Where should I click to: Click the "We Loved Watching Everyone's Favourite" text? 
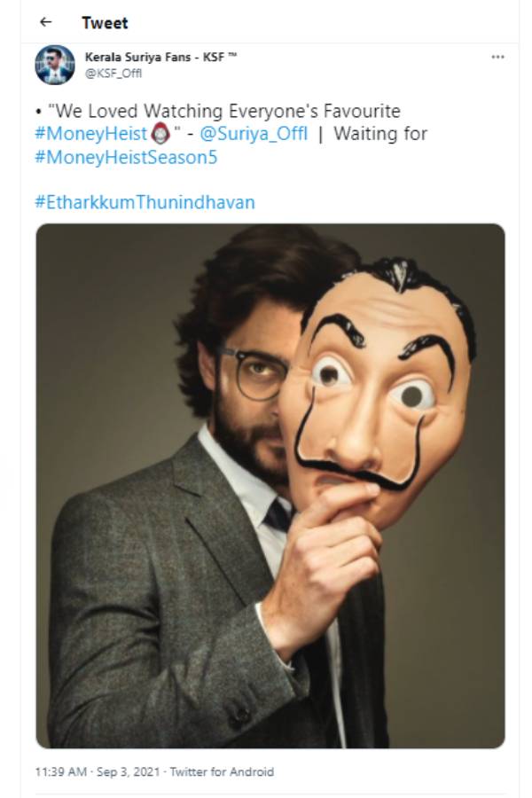[x=227, y=111]
